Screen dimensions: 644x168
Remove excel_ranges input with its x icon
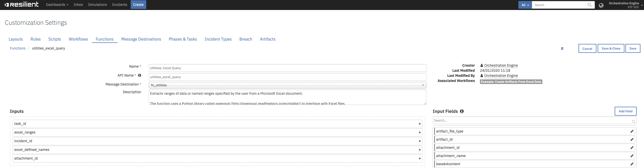point(420,133)
